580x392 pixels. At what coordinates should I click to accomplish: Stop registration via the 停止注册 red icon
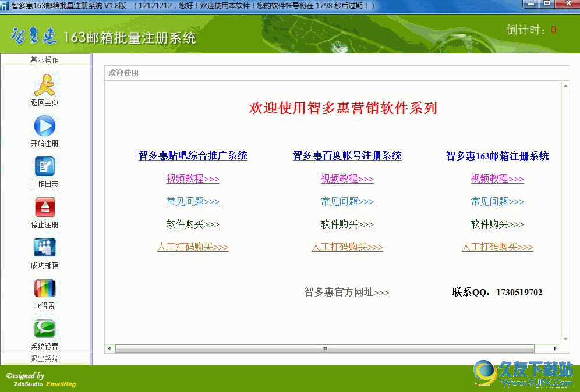coord(44,207)
